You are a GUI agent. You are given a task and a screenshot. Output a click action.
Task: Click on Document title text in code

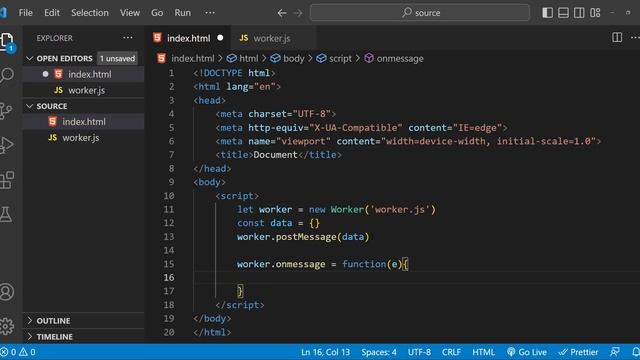pyautogui.click(x=276, y=155)
